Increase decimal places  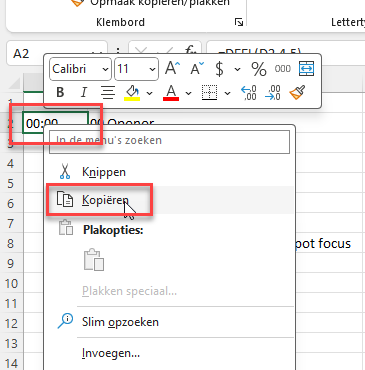pyautogui.click(x=249, y=93)
